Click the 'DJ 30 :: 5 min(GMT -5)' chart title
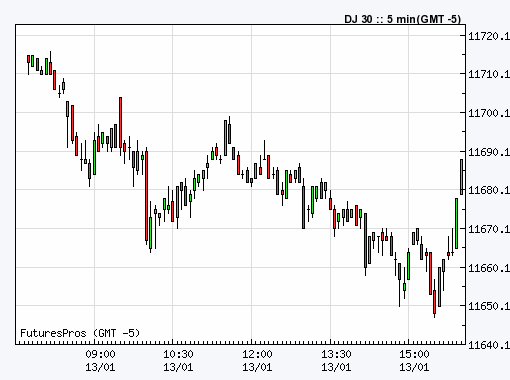This screenshot has height=380, width=510. [402, 19]
